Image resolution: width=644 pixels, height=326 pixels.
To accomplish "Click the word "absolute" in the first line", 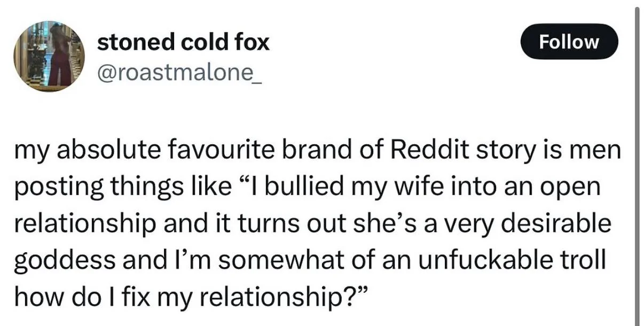I will [91, 150].
